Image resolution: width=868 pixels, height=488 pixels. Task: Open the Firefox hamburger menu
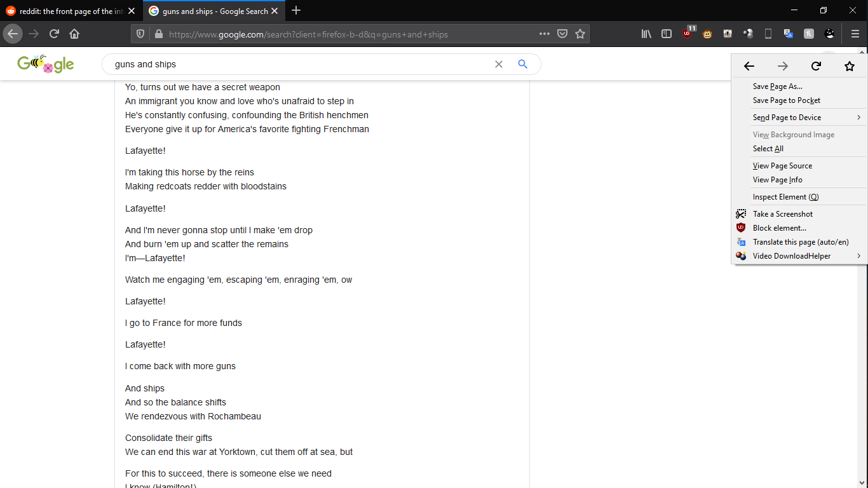coord(855,34)
